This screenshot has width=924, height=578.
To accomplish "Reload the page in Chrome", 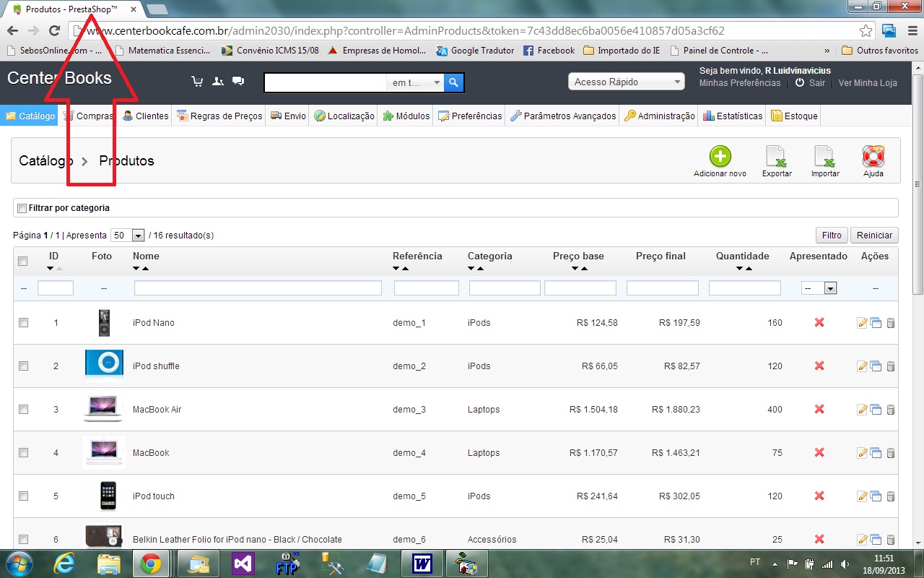I will tap(54, 30).
